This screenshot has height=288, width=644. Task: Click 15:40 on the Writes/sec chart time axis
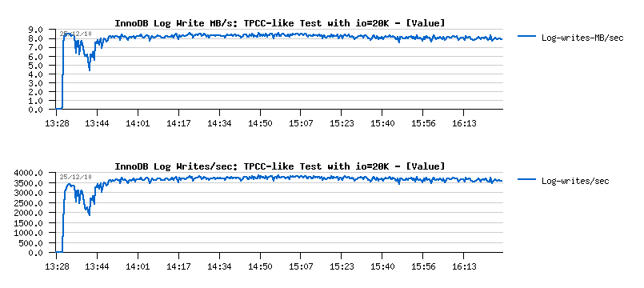click(382, 267)
